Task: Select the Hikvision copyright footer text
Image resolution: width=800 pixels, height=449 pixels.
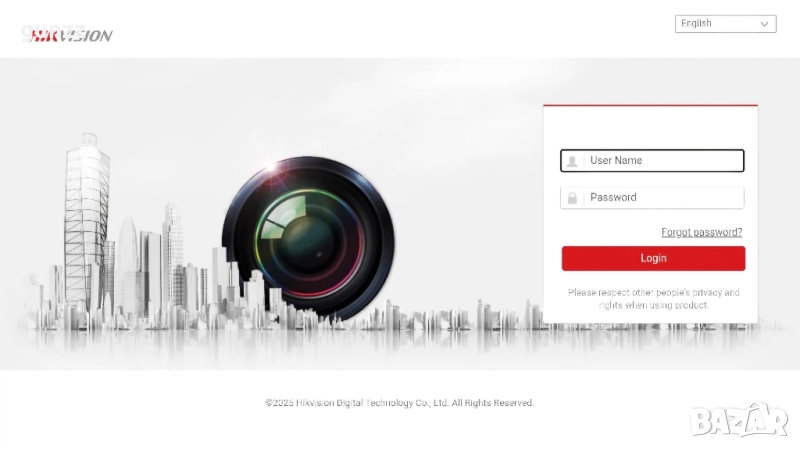Action: point(399,403)
